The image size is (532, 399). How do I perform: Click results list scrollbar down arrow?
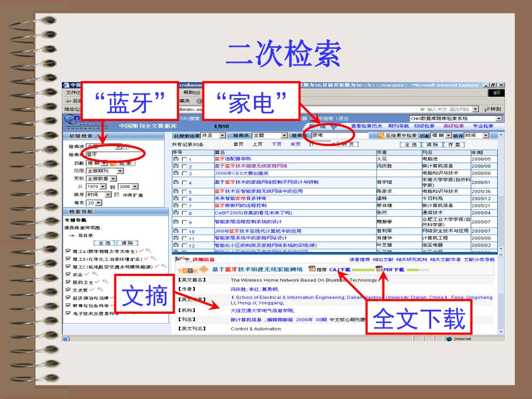501,248
